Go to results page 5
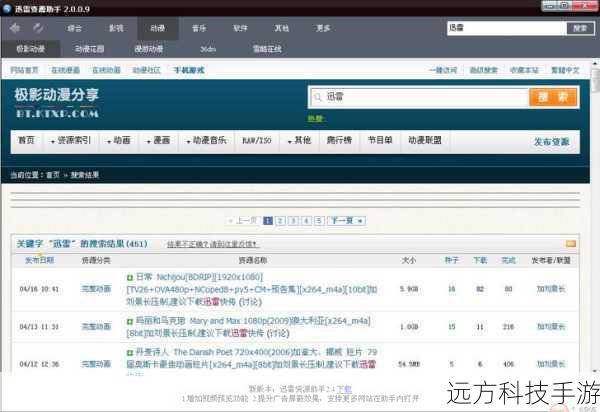The width and height of the screenshot is (600, 412). (319, 221)
